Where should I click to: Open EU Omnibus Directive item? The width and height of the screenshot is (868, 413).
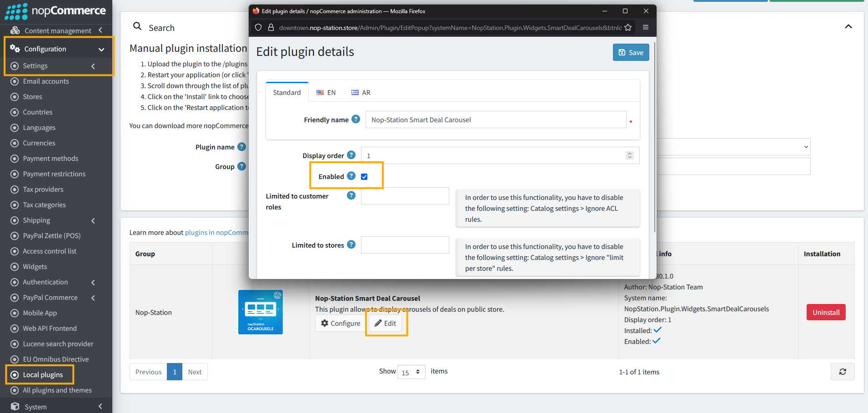coord(55,359)
